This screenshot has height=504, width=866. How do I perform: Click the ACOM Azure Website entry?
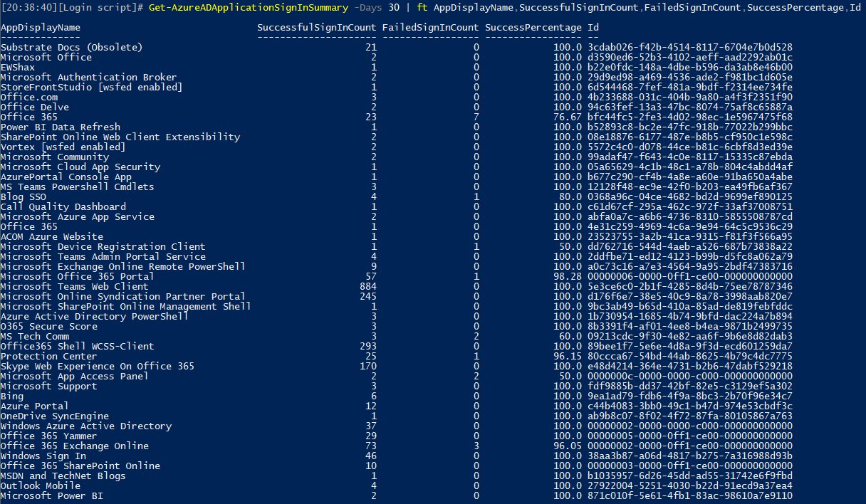(x=52, y=236)
